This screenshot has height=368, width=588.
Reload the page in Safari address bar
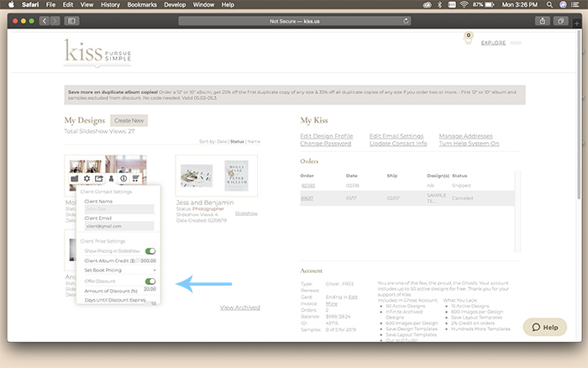click(x=406, y=21)
